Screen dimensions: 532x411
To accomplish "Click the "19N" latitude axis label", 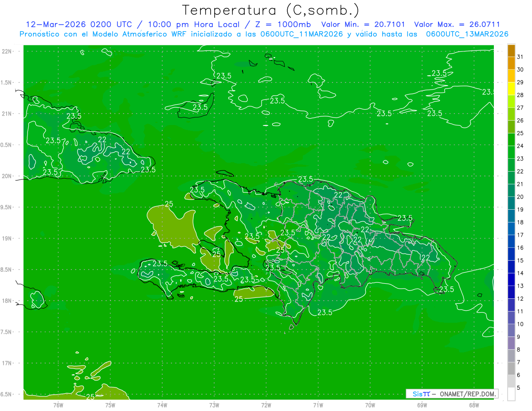I will coord(7,239).
